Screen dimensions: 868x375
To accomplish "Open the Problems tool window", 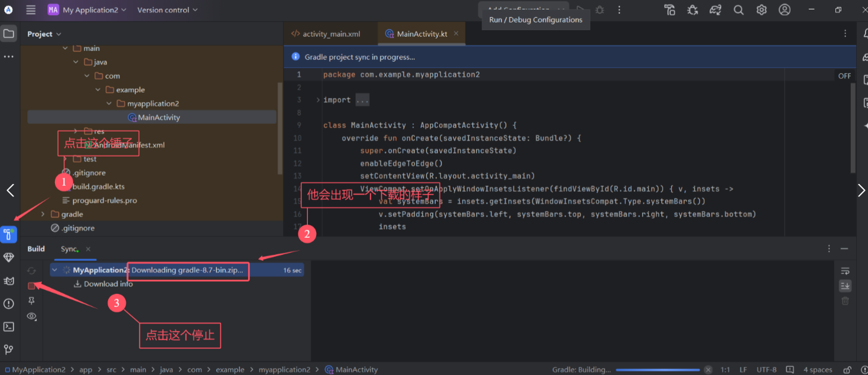I will click(8, 303).
